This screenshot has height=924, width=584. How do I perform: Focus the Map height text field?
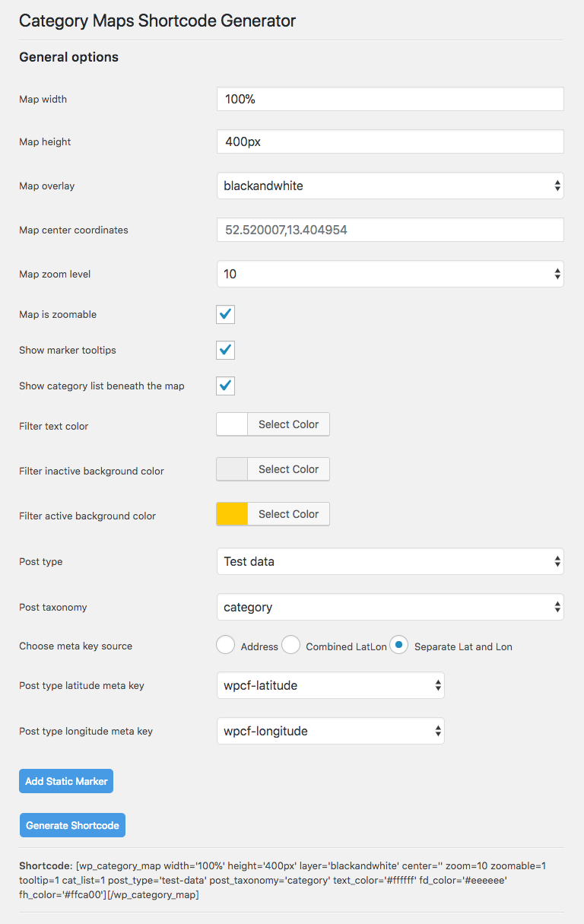click(x=390, y=142)
